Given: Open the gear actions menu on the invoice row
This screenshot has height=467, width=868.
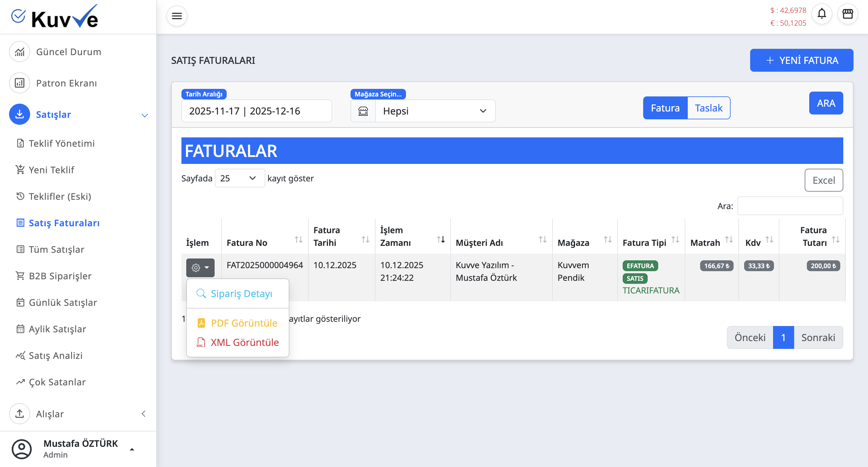Looking at the screenshot, I should click(x=200, y=267).
